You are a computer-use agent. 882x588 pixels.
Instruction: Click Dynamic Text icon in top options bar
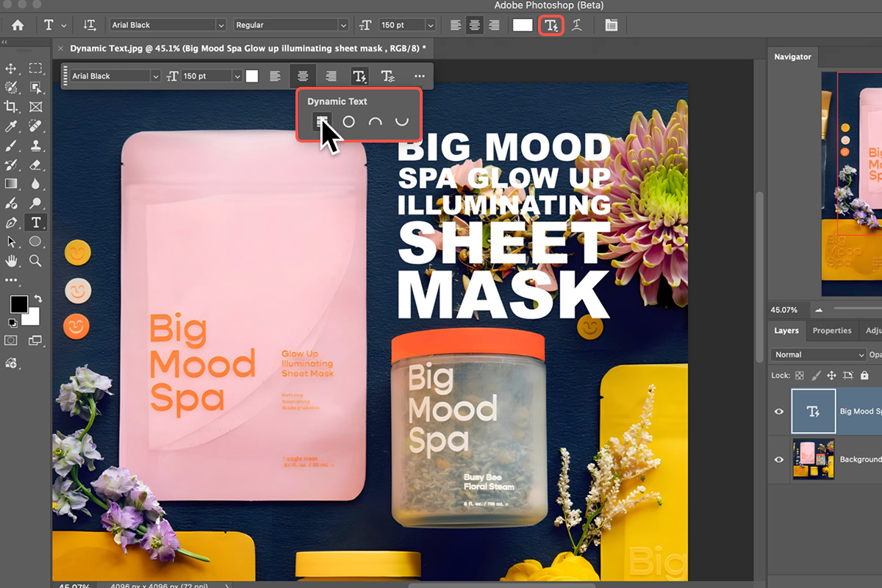click(x=551, y=25)
